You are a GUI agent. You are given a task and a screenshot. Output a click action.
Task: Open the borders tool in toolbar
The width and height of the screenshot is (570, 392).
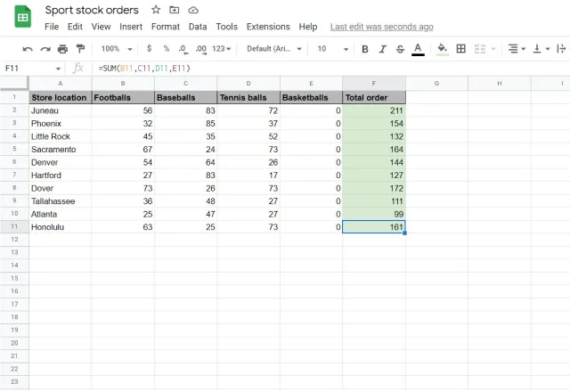[460, 48]
